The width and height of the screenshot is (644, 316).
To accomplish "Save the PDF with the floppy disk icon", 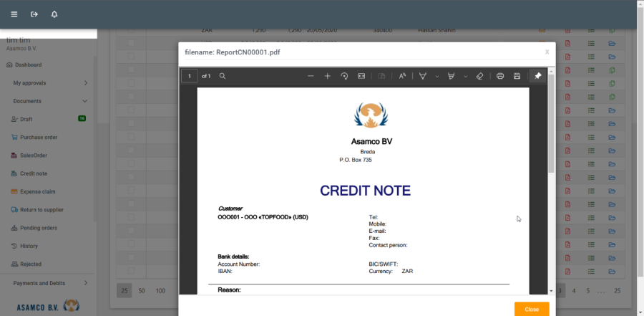I will pyautogui.click(x=517, y=76).
